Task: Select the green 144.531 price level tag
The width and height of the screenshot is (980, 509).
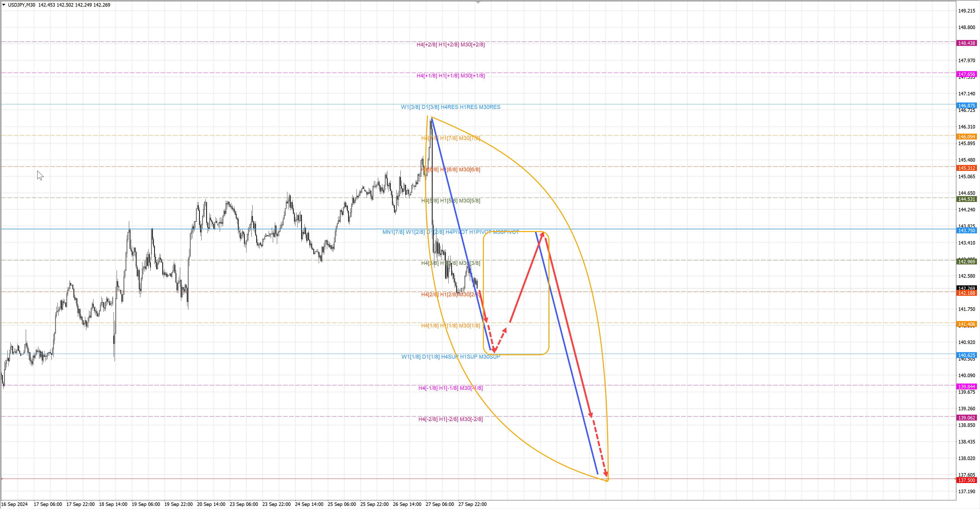Action: point(966,199)
